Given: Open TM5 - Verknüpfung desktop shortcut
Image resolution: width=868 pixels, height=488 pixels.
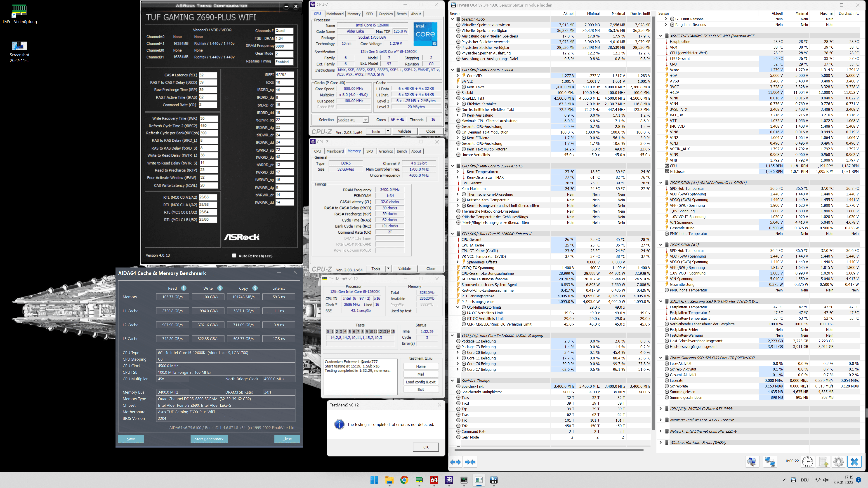Looking at the screenshot, I should pyautogui.click(x=19, y=14).
